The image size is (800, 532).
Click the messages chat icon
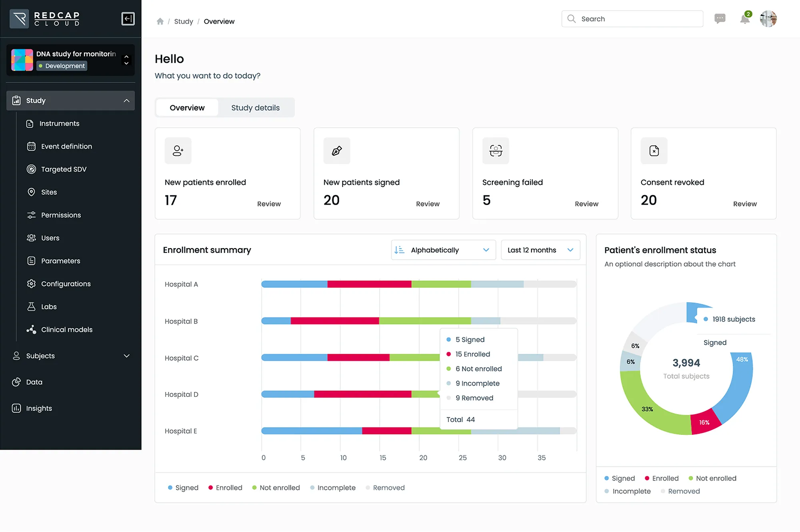point(720,19)
